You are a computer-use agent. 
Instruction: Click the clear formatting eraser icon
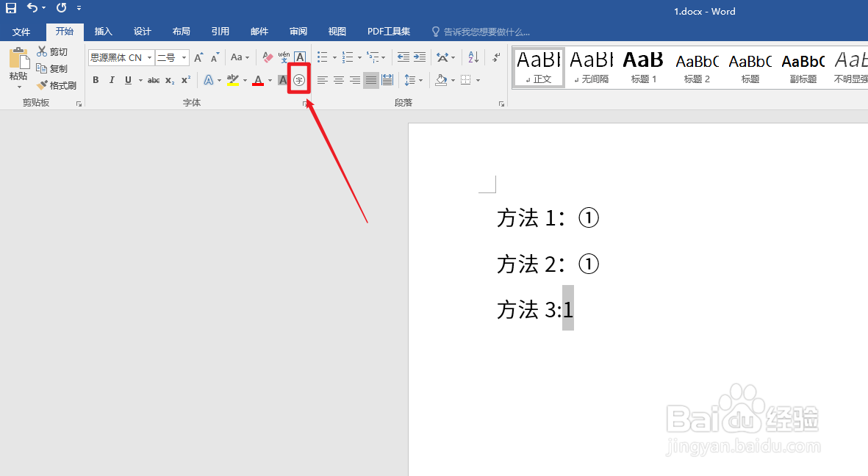point(268,57)
